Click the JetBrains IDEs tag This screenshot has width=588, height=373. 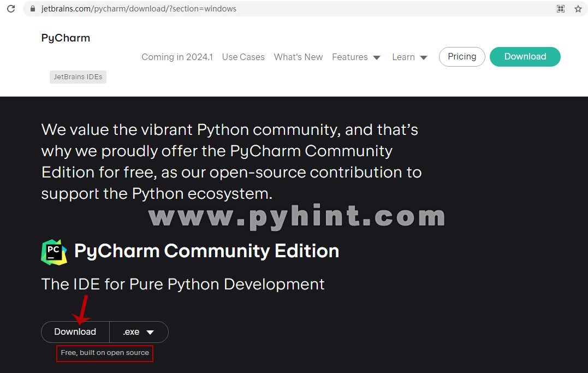[x=78, y=77]
